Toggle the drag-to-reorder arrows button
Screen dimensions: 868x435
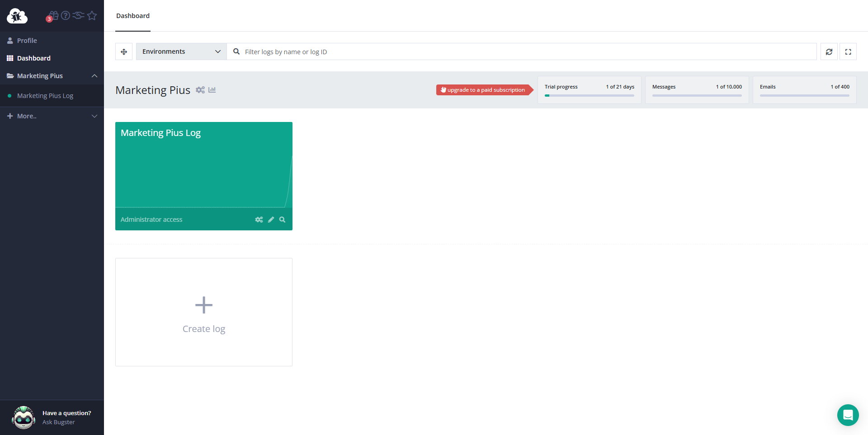pyautogui.click(x=124, y=52)
